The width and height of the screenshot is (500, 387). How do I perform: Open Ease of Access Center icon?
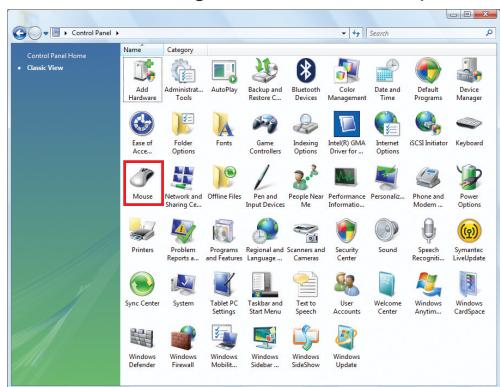click(142, 133)
